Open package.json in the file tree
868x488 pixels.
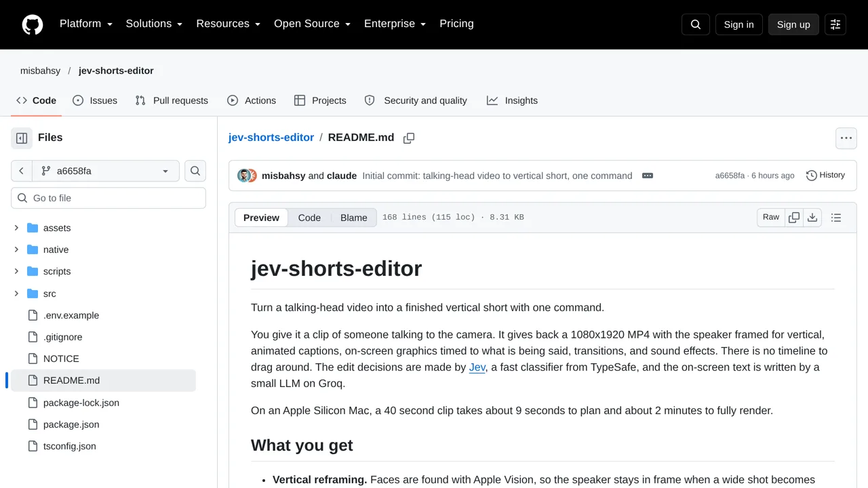71,424
